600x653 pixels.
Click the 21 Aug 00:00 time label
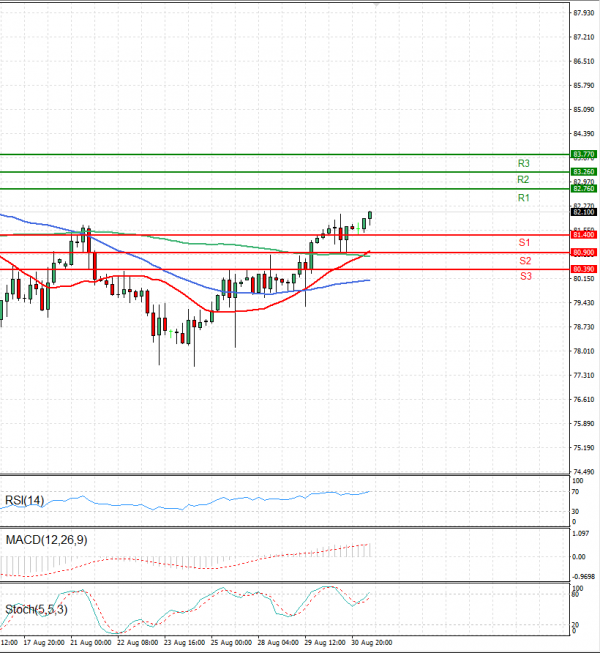(91, 643)
